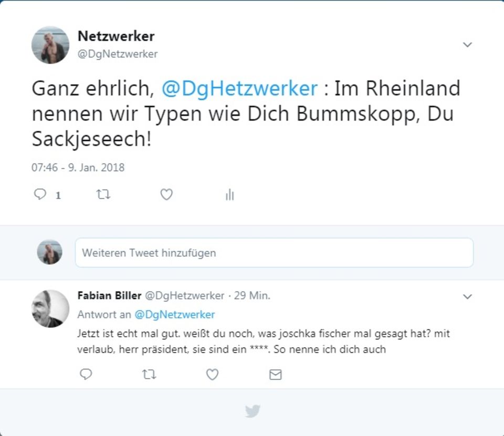Viewport: 504px width, 436px height.
Task: Click the reply icon on Netzwerker's tweet
Action: (x=40, y=194)
